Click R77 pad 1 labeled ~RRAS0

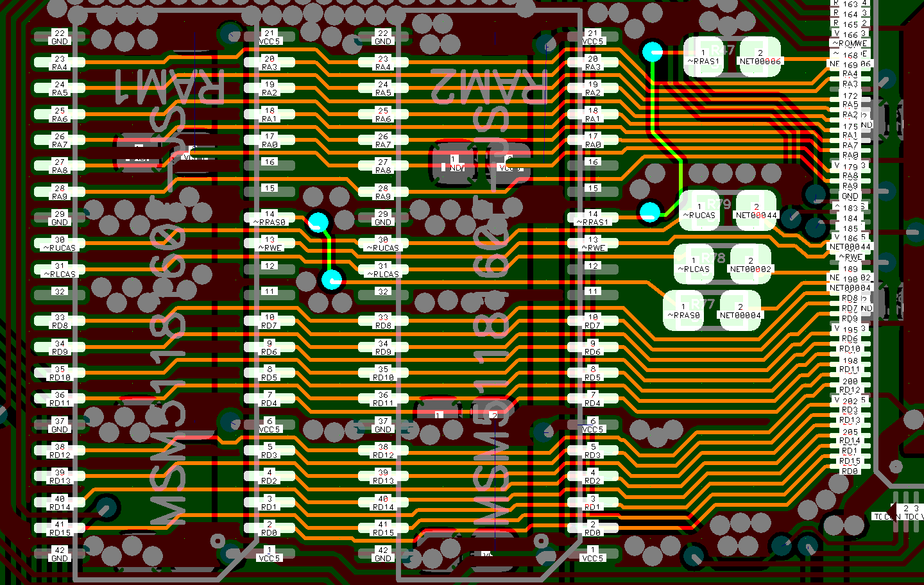pyautogui.click(x=683, y=311)
